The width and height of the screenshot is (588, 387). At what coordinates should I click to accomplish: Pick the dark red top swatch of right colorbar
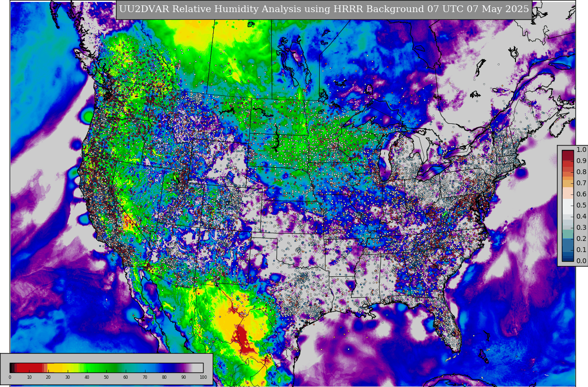(x=568, y=155)
